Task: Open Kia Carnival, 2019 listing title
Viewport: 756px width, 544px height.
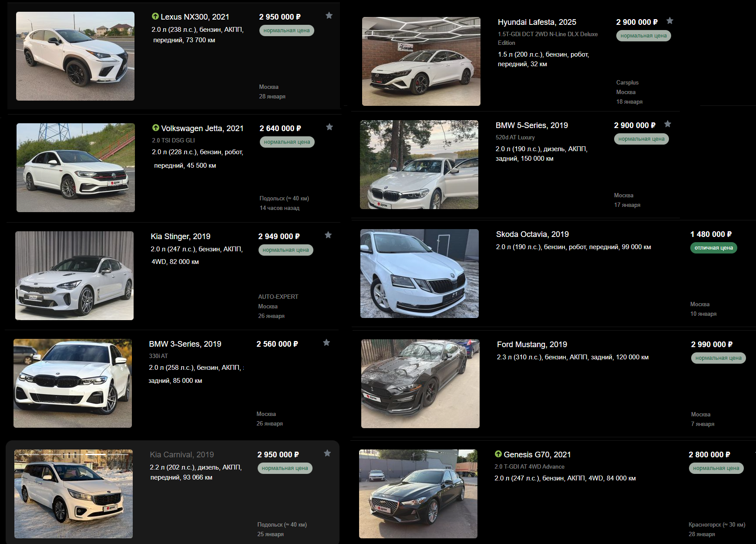Action: [182, 455]
